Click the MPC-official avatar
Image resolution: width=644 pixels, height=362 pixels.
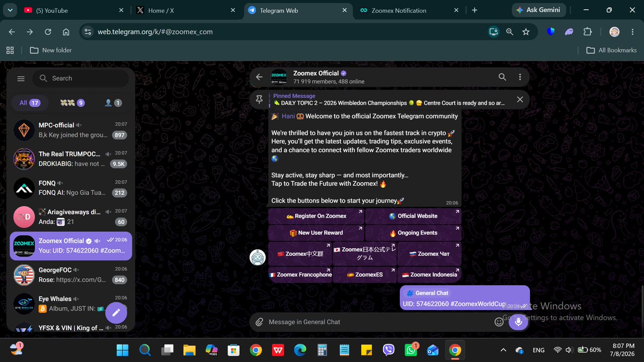24,130
